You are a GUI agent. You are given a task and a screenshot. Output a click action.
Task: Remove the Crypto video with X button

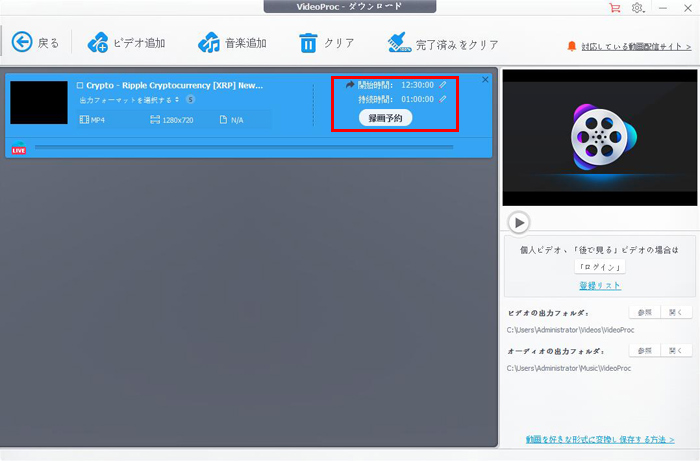point(486,79)
